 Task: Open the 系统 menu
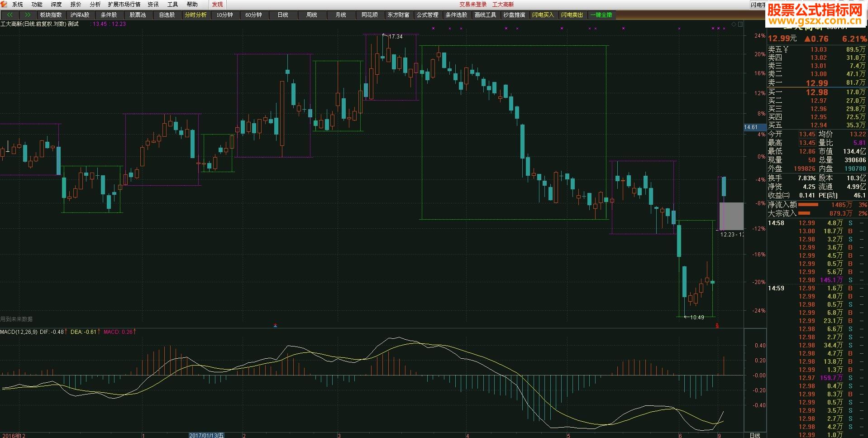tap(18, 5)
